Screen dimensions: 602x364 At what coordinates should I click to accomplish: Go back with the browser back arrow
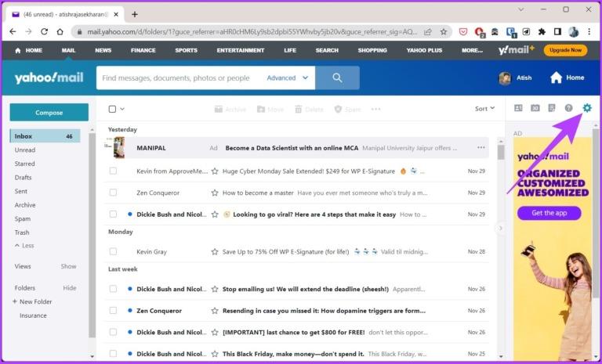click(13, 32)
